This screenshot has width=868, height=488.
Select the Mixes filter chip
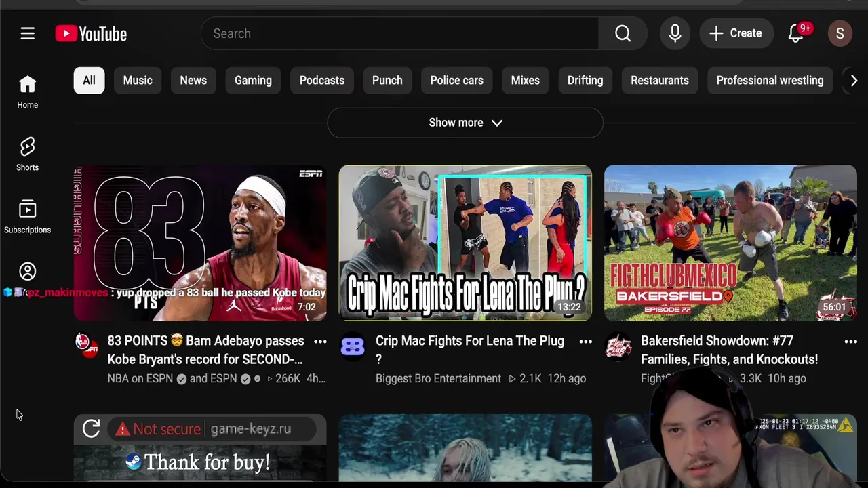click(526, 80)
